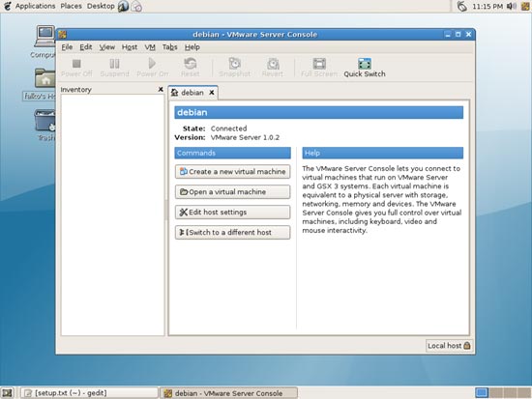Switch to setup.txt gedit window
This screenshot has width=532, height=399.
[x=89, y=393]
